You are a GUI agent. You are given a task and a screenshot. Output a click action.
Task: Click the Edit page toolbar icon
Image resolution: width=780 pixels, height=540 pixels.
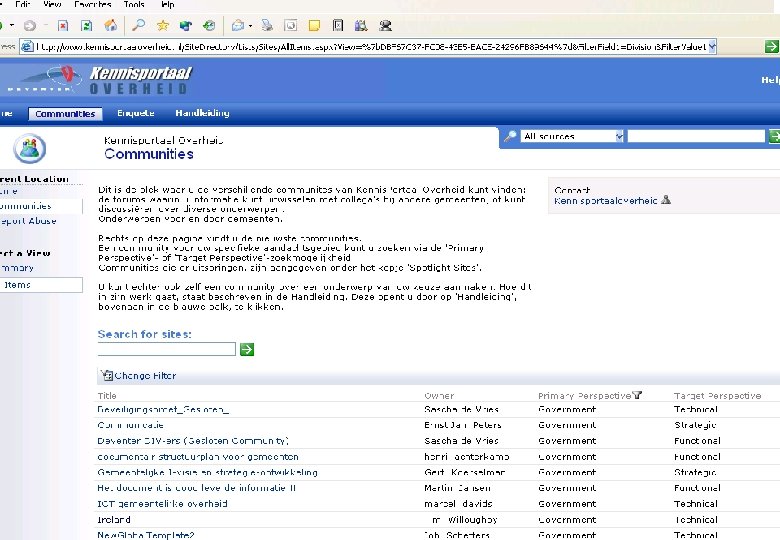pyautogui.click(x=291, y=25)
